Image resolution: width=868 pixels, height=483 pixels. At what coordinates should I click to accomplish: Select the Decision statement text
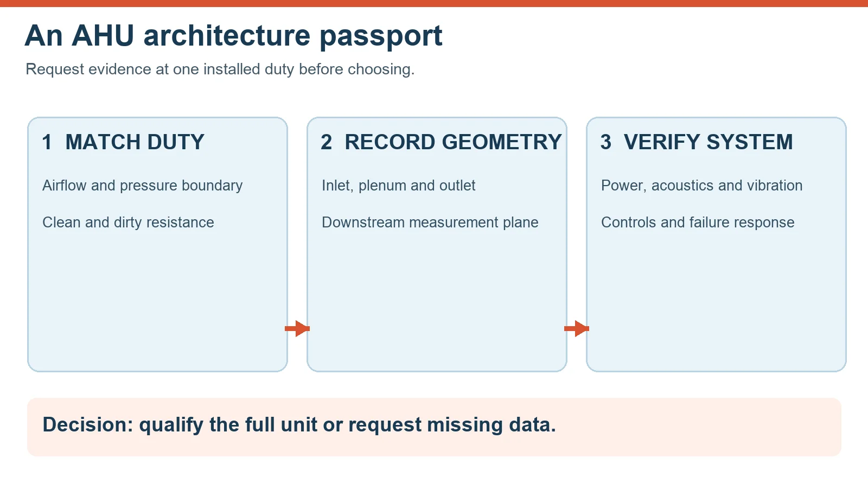(x=299, y=425)
